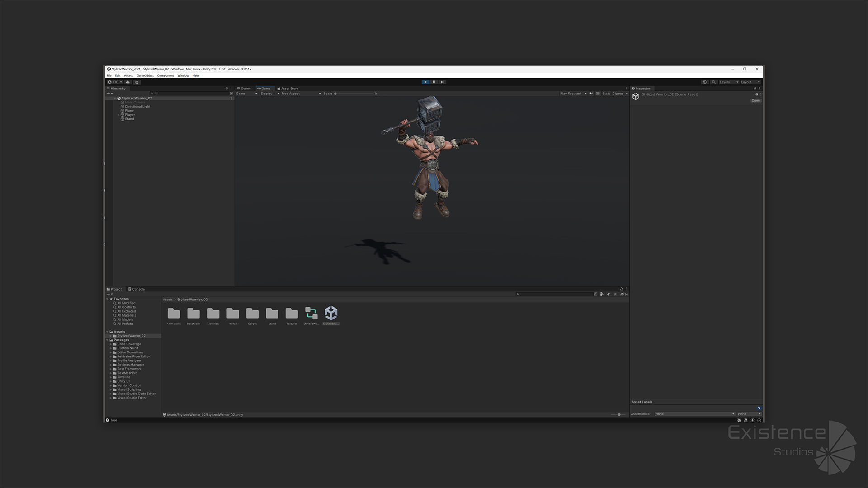
Task: Select the Inspector tab
Action: click(x=641, y=89)
